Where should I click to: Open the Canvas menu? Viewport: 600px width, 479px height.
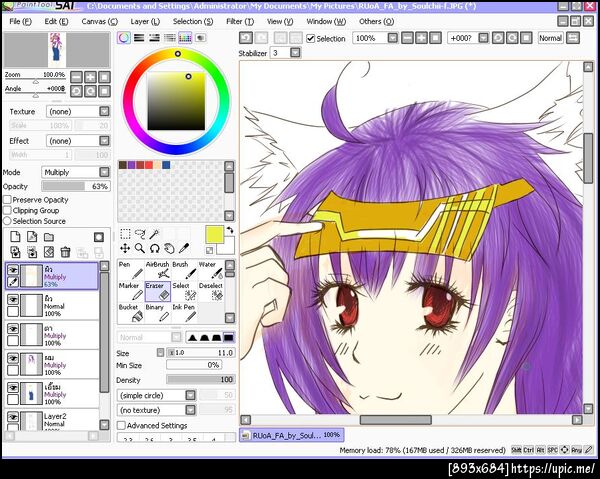pos(99,21)
